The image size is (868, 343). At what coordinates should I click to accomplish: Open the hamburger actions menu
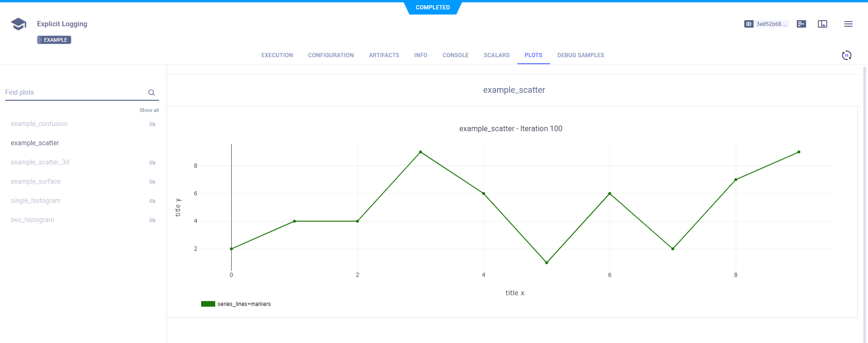pos(848,24)
